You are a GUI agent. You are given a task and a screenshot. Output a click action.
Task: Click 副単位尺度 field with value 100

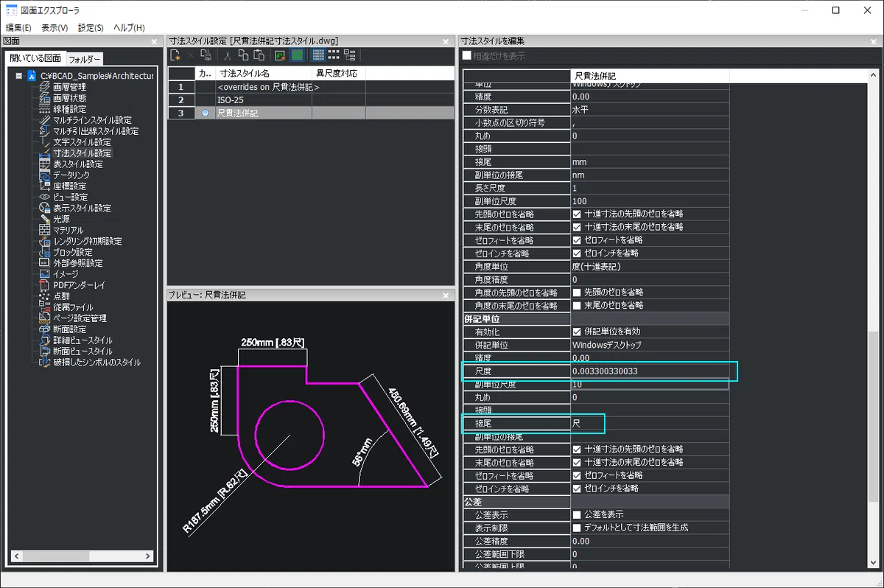(650, 201)
